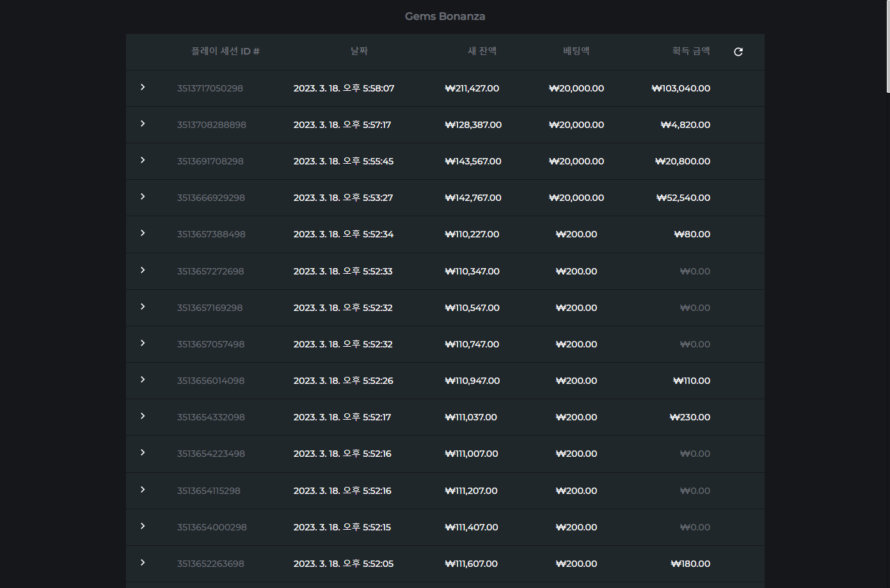Click the new balance ₩110,547.00
Image resolution: width=890 pixels, height=588 pixels.
pos(472,308)
